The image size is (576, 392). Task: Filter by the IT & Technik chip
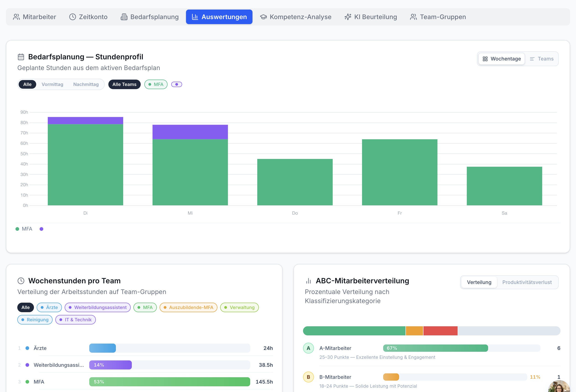tap(76, 320)
